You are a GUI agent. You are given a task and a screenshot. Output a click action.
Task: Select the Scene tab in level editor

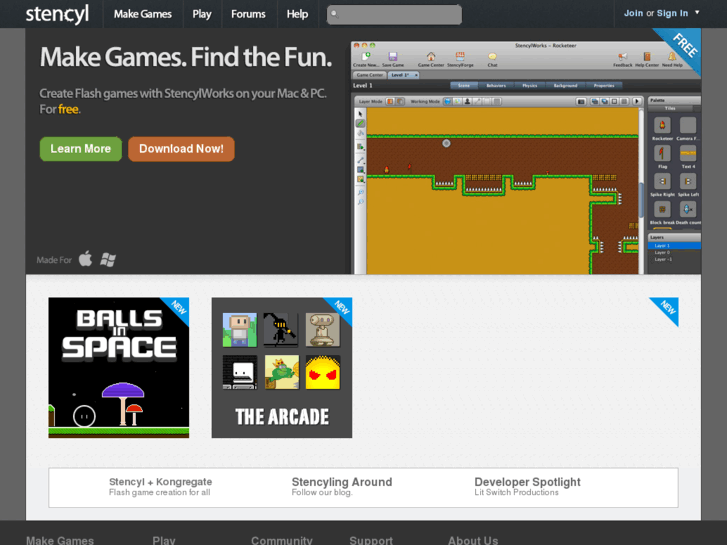pyautogui.click(x=464, y=85)
